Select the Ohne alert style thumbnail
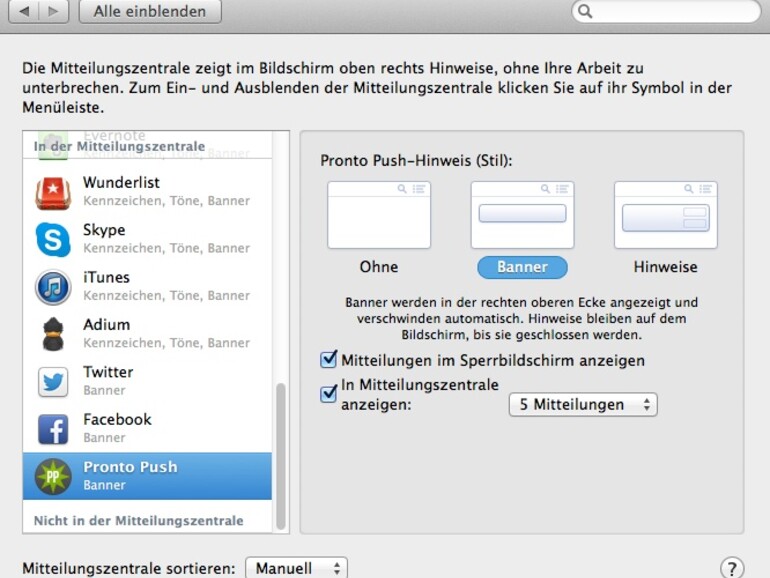The height and width of the screenshot is (578, 770). click(379, 215)
